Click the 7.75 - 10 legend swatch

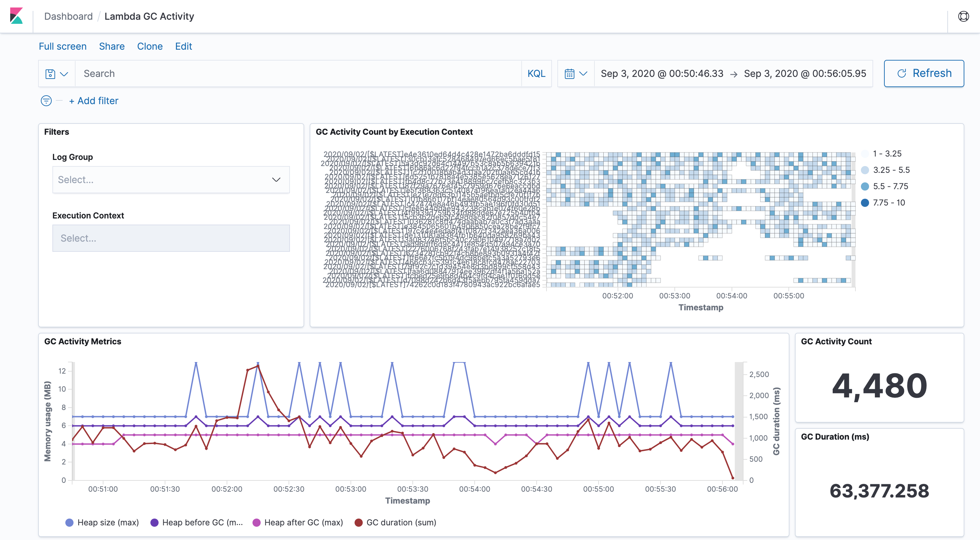coord(865,203)
